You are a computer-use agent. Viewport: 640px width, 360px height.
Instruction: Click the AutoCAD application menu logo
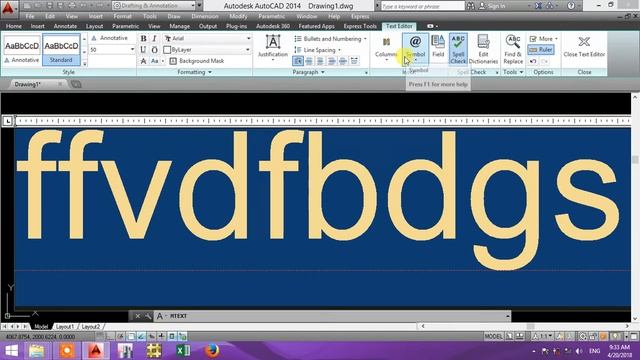[x=8, y=7]
